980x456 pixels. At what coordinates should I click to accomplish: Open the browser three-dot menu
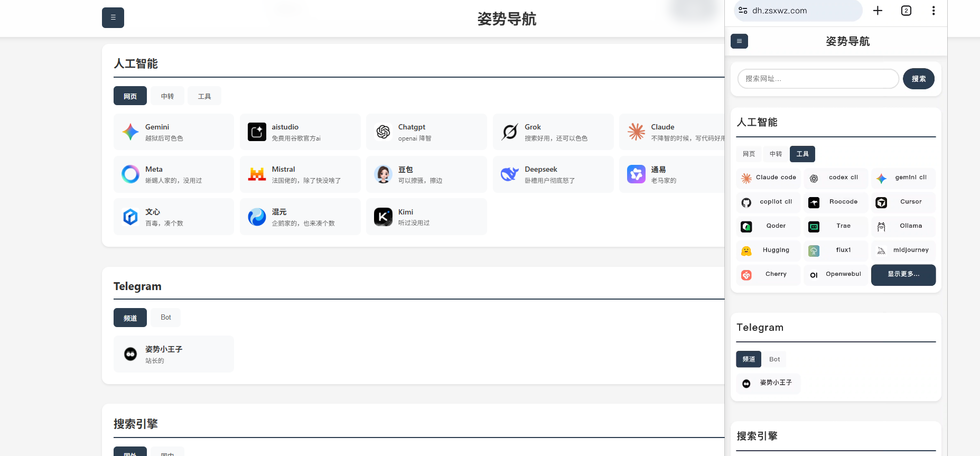point(934,11)
